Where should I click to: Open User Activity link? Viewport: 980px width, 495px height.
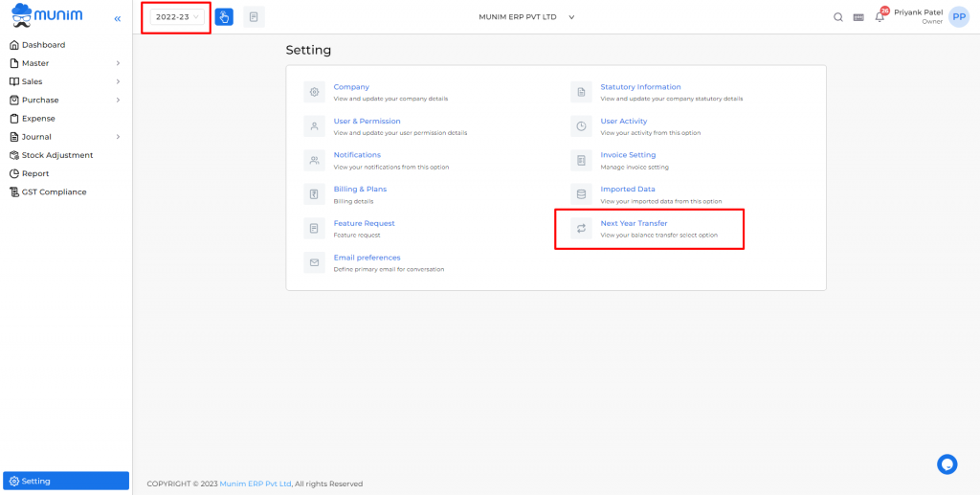pyautogui.click(x=624, y=122)
